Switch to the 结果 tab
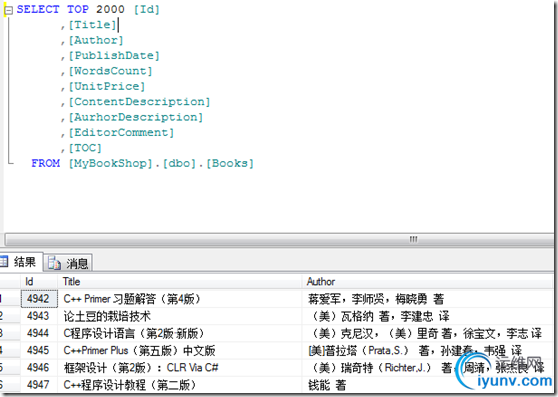 21,262
